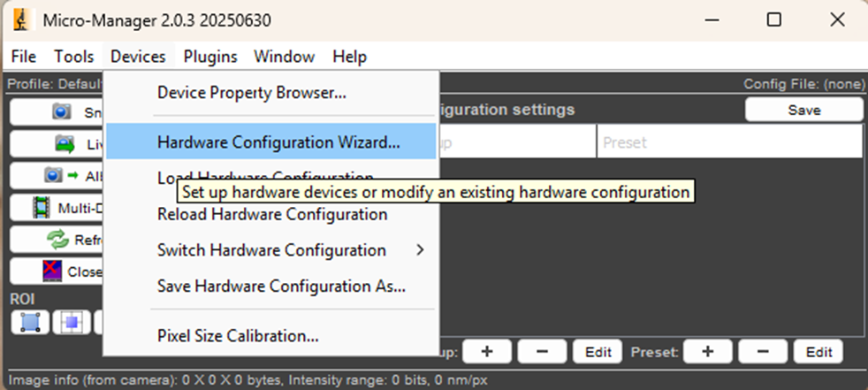Screen dimensions: 868x390
Task: Select the rectangle ROI icon
Action: pyautogui.click(x=30, y=322)
